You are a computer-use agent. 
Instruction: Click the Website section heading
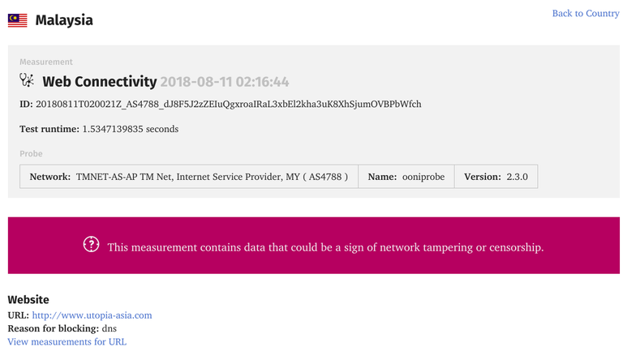(28, 299)
